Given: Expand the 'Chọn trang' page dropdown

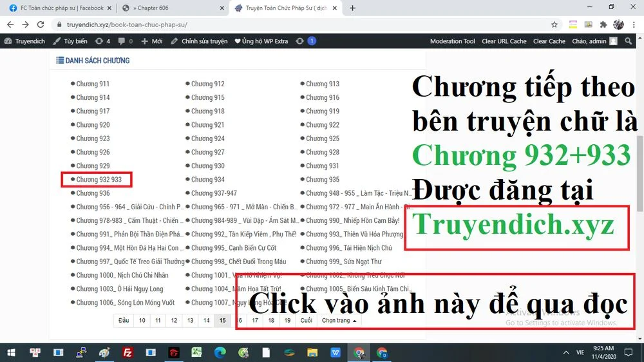Looking at the screenshot, I should tap(338, 320).
